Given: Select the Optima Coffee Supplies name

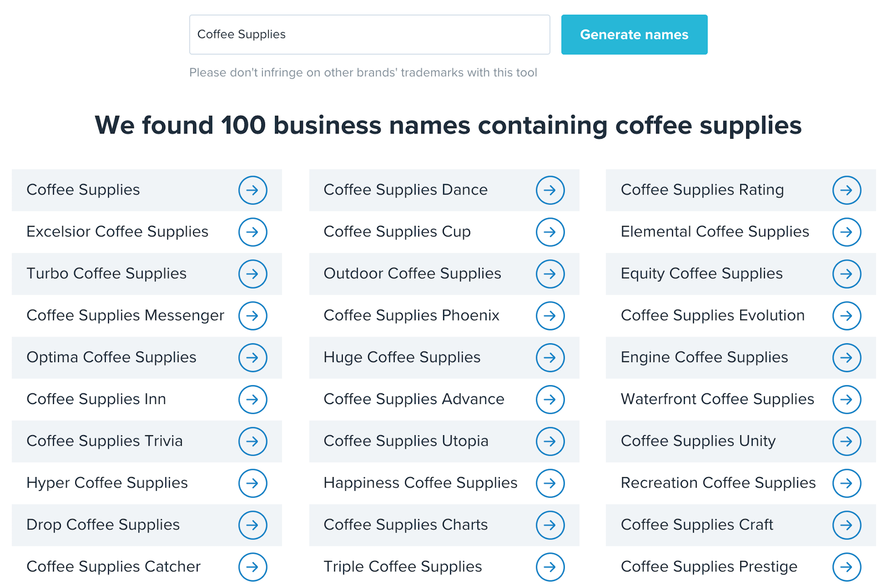Looking at the screenshot, I should coord(111,357).
